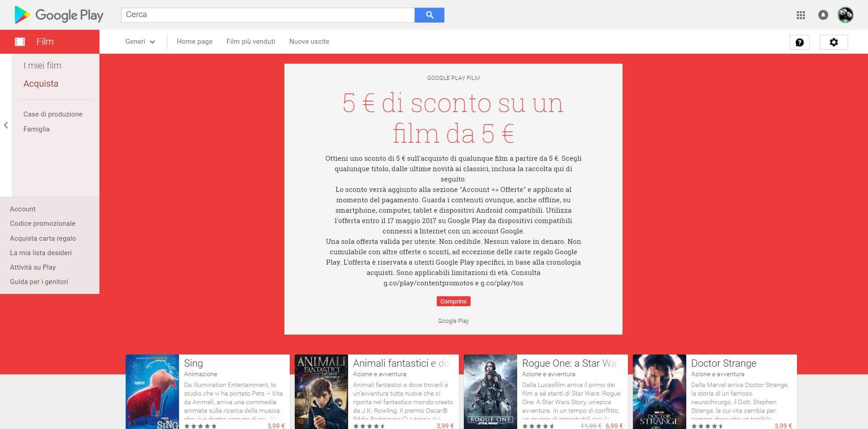The height and width of the screenshot is (429, 868).
Task: Select Acquista in sidebar
Action: tap(41, 84)
